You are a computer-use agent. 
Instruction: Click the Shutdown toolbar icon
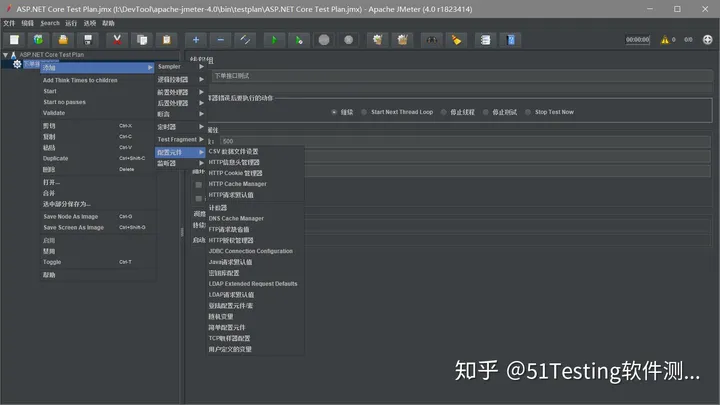tap(349, 40)
